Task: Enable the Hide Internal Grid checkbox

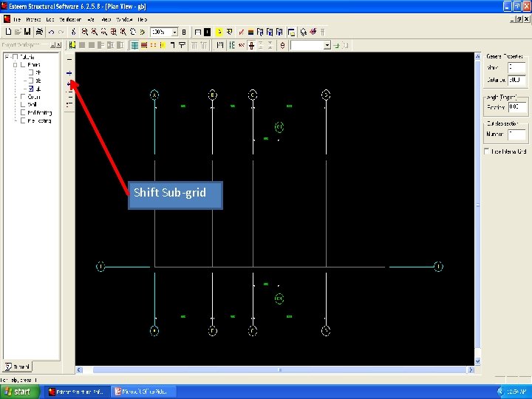Action: [x=487, y=151]
